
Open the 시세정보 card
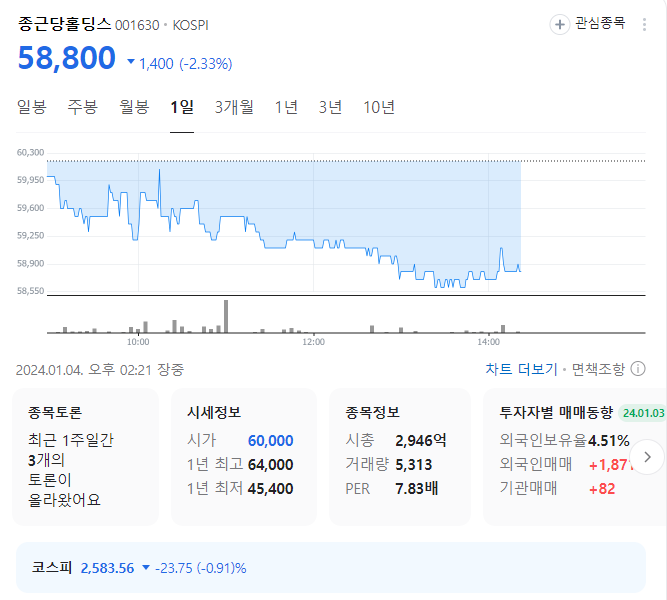[x=244, y=457]
